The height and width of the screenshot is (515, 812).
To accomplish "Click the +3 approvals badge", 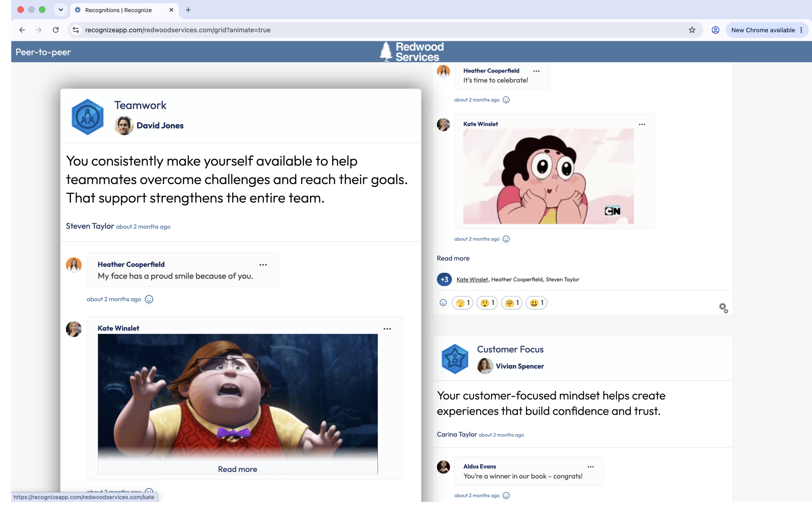I will click(x=444, y=279).
